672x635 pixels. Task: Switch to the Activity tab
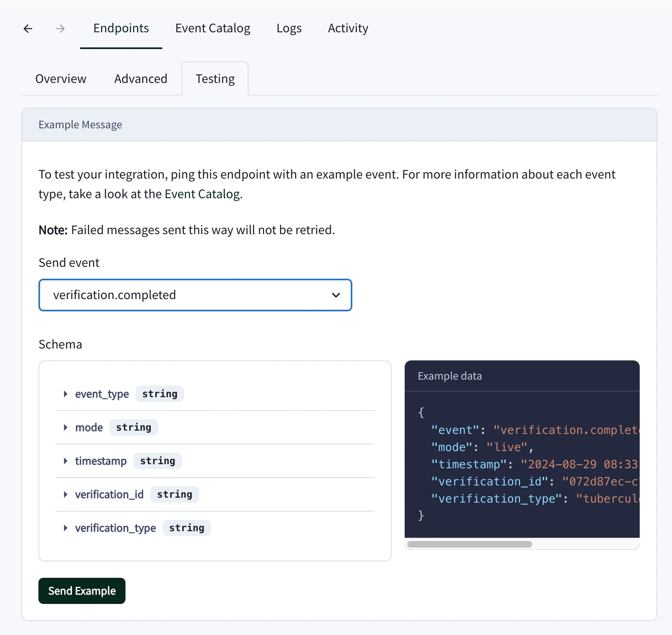(348, 28)
